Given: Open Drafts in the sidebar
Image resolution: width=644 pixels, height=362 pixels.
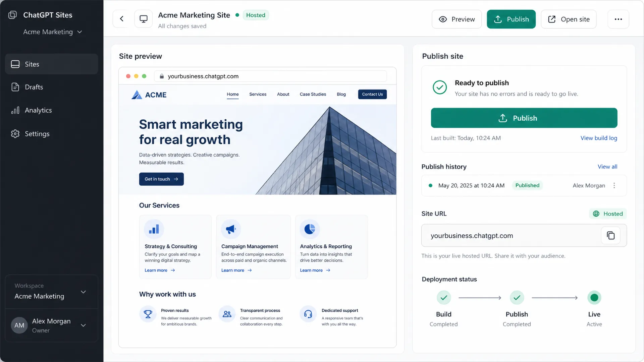Looking at the screenshot, I should pyautogui.click(x=51, y=87).
